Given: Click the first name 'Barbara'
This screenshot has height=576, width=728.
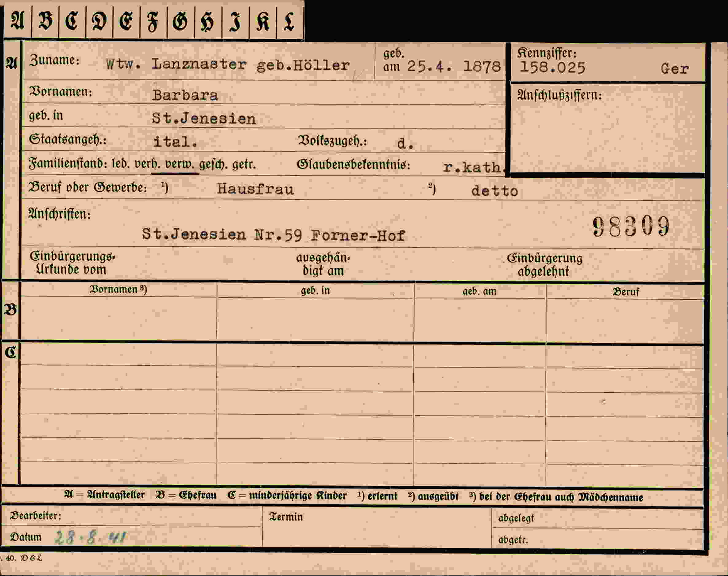Looking at the screenshot, I should [x=185, y=95].
